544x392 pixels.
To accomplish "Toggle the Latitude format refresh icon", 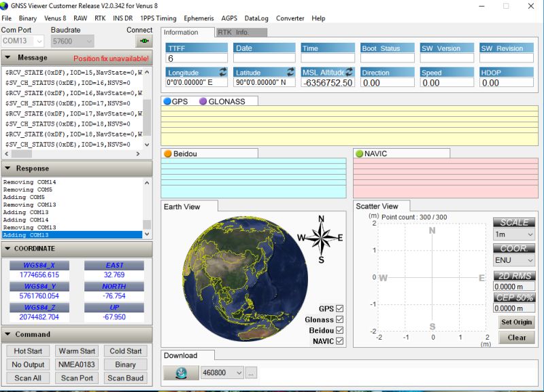I will [290, 71].
